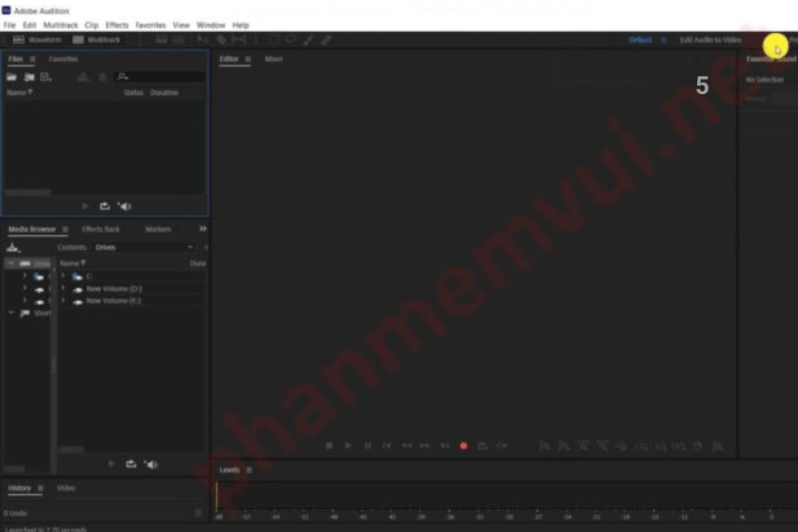Click the red Record button
The height and width of the screenshot is (532, 798).
pos(463,446)
